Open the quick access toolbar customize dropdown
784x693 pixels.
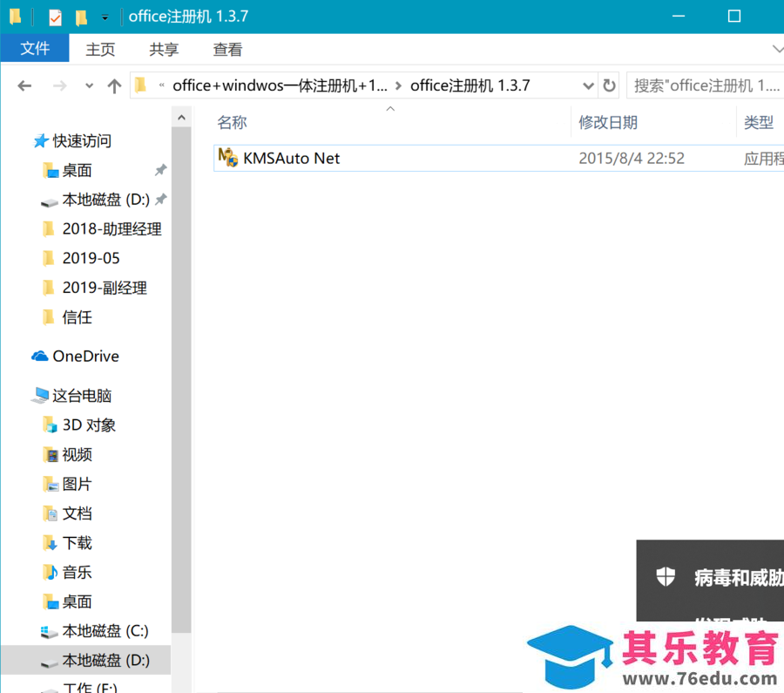105,17
